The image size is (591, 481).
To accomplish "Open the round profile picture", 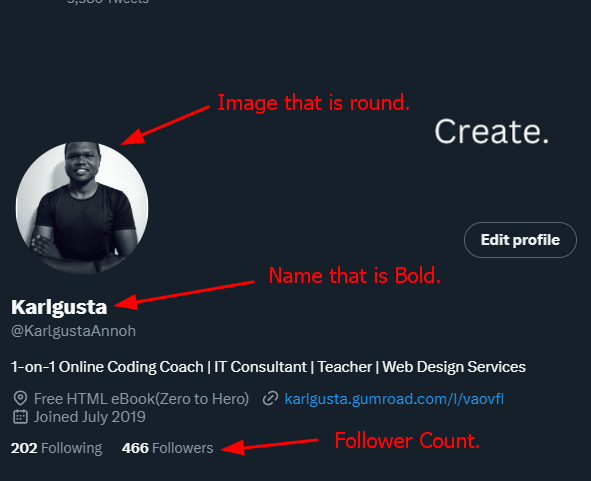I will click(x=82, y=208).
